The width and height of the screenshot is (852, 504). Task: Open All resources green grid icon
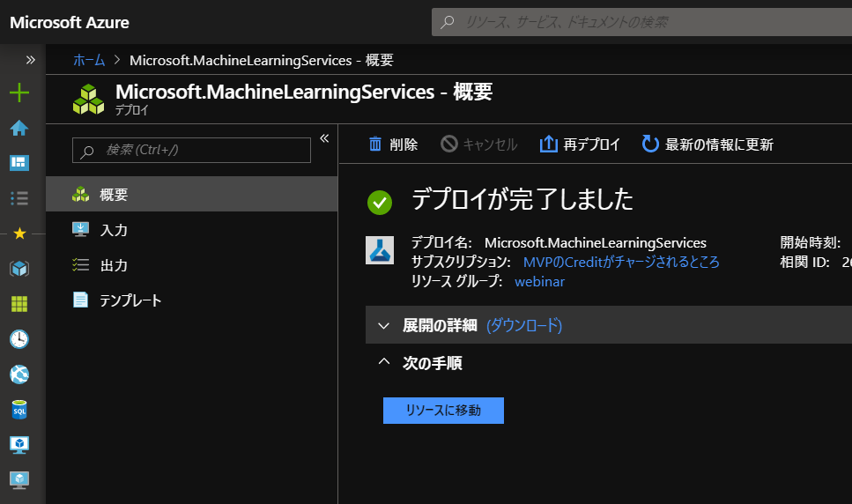(19, 304)
